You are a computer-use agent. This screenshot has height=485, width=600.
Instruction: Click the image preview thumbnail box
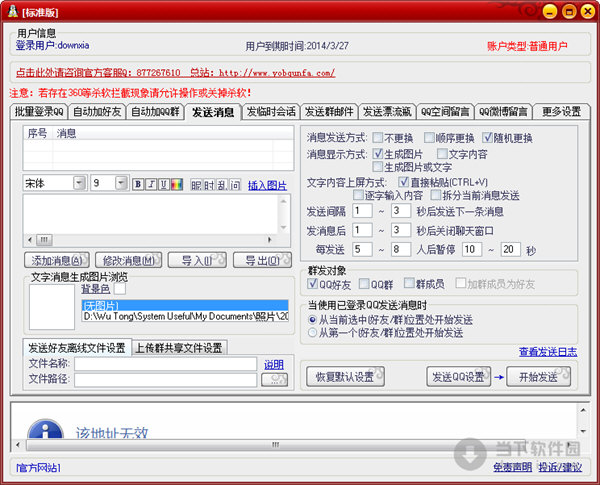pyautogui.click(x=52, y=307)
